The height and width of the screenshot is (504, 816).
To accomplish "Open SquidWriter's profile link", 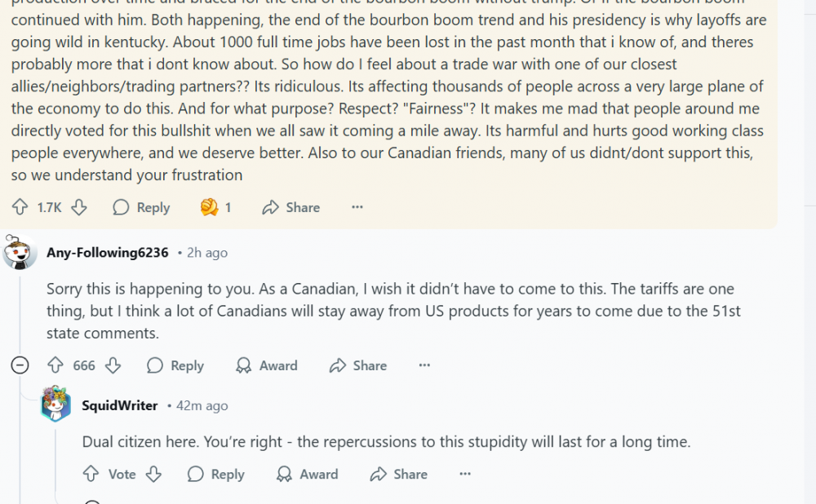I will pyautogui.click(x=120, y=406).
